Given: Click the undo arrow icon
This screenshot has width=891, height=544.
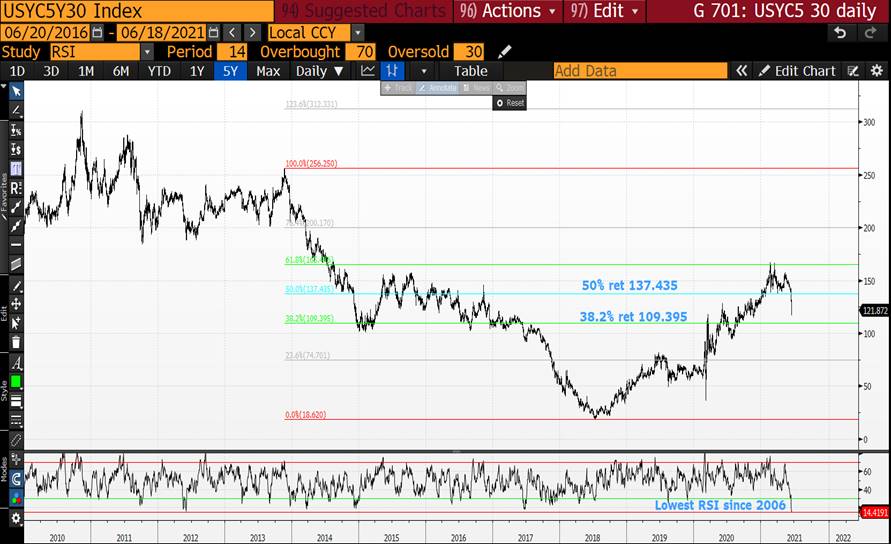Looking at the screenshot, I should click(x=840, y=32).
